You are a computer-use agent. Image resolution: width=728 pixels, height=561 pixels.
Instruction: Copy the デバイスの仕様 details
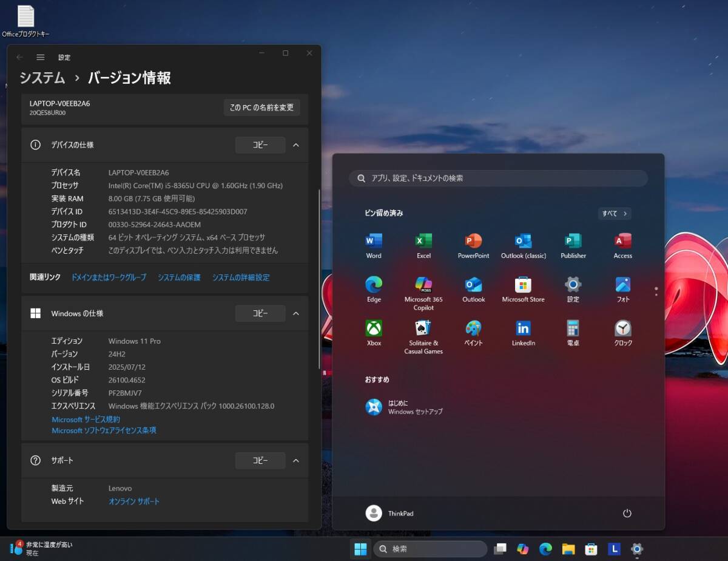pos(260,145)
